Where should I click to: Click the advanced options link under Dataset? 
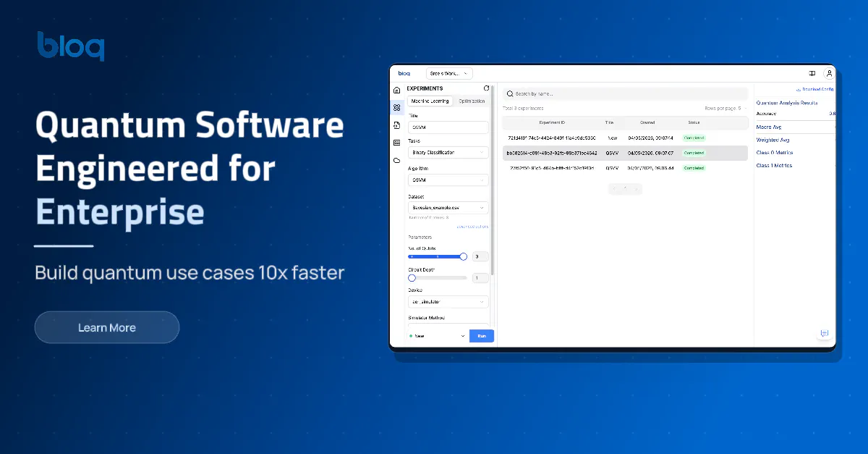[x=472, y=227]
